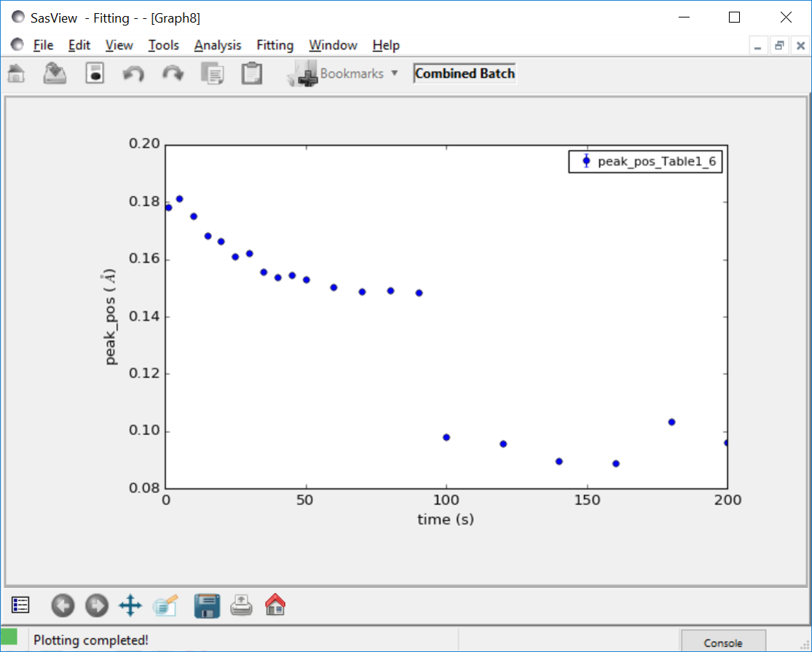Image resolution: width=812 pixels, height=652 pixels.
Task: Go back with the left navigation arrow
Action: tap(63, 605)
